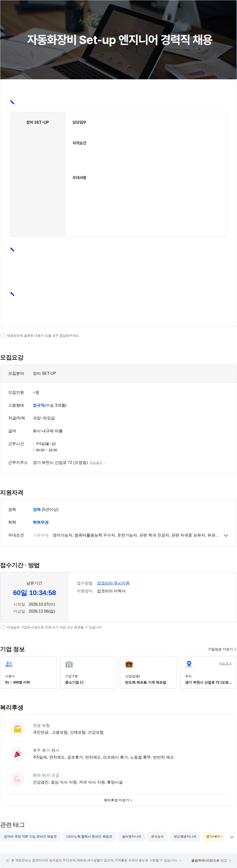237x868 pixels.
Task: Click the 장비 SET-UP cell in the table
Action: [x=38, y=174]
